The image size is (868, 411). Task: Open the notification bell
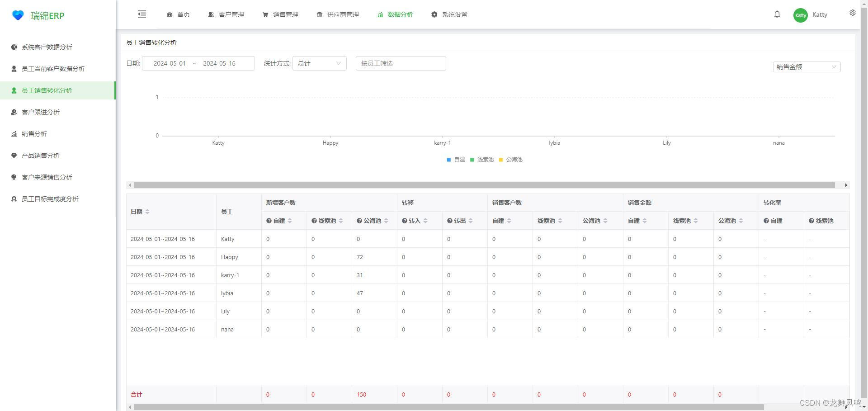coord(777,14)
